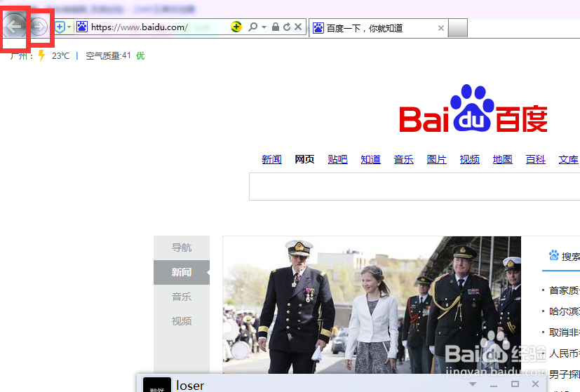Open the 哈尔滨 news headline
The image size is (580, 392).
(564, 311)
